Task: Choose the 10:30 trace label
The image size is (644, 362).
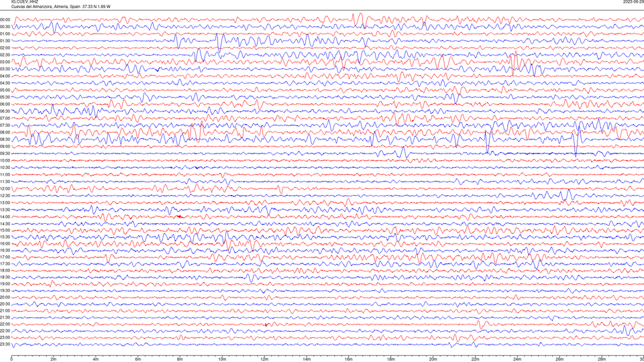Action: point(5,168)
